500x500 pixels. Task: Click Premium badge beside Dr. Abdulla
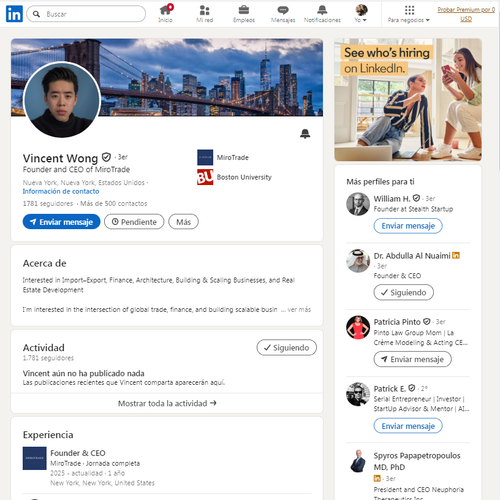(x=456, y=256)
